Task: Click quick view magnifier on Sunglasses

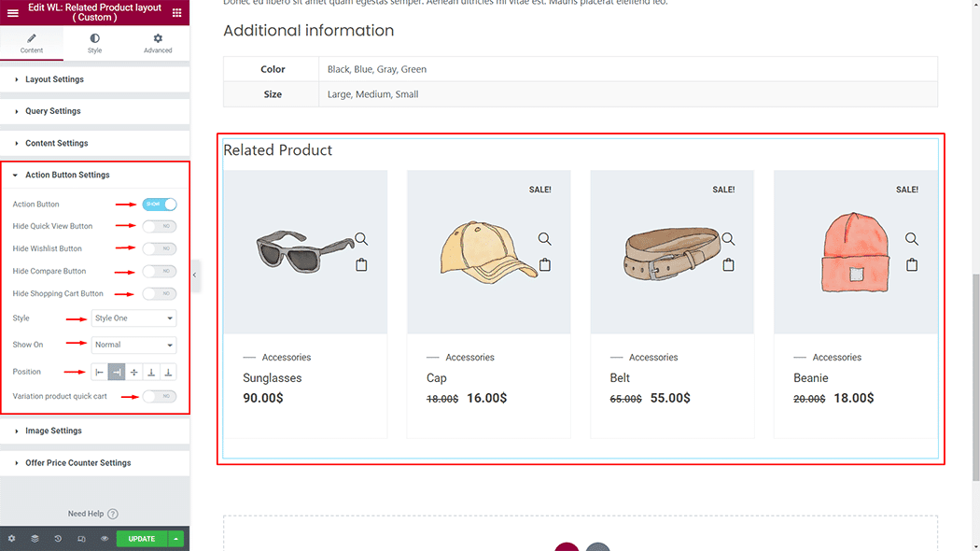Action: (x=361, y=239)
